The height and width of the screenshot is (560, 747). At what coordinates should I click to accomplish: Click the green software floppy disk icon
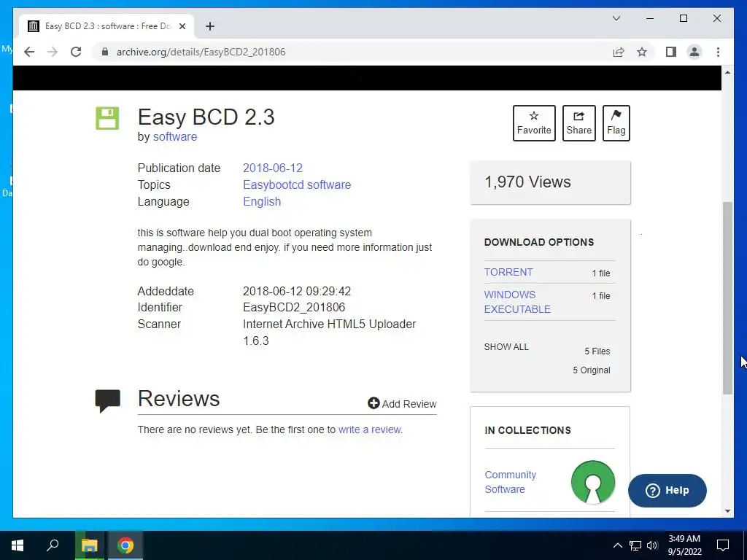click(107, 118)
